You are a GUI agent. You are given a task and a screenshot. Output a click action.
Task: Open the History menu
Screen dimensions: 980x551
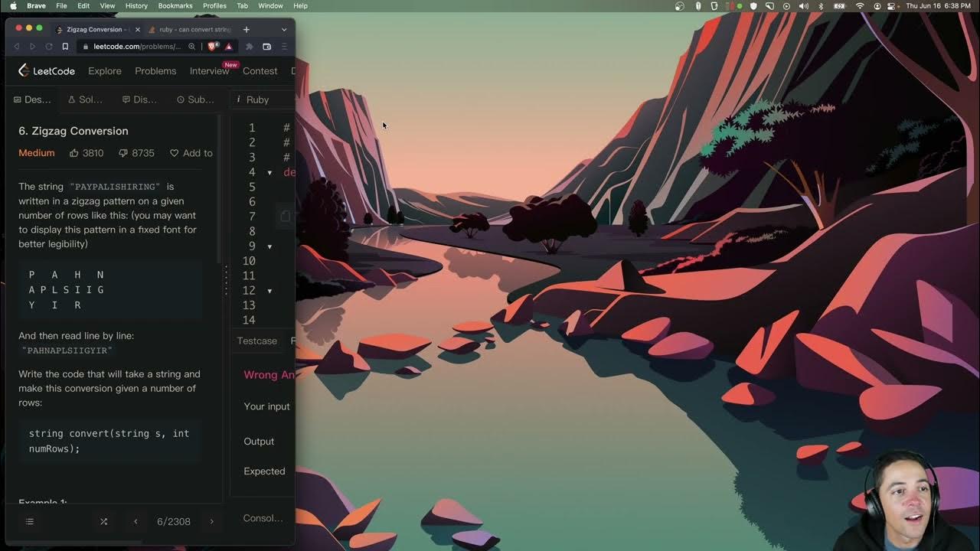click(x=136, y=5)
